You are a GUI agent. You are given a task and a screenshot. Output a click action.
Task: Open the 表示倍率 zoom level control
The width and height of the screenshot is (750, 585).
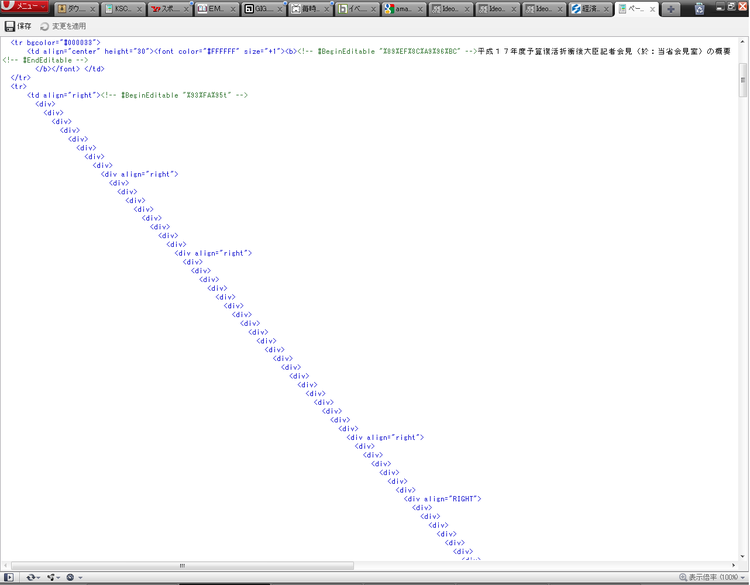712,577
